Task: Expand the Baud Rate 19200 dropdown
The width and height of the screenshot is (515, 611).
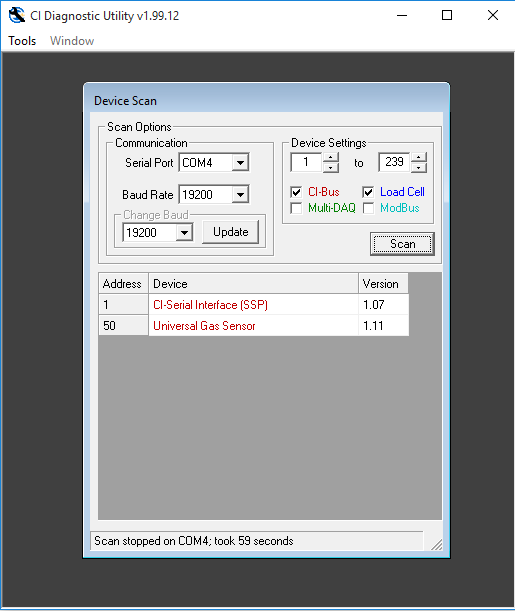Action: (240, 194)
